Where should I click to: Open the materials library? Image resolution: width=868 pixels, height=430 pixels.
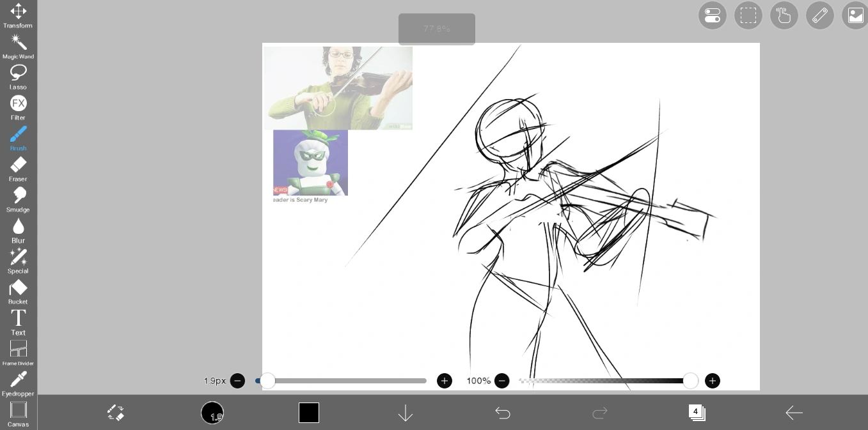click(x=855, y=15)
